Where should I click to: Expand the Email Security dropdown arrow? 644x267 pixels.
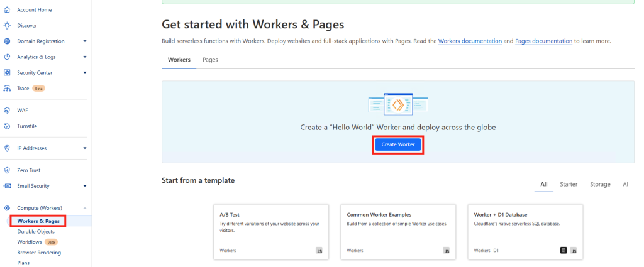tap(85, 186)
